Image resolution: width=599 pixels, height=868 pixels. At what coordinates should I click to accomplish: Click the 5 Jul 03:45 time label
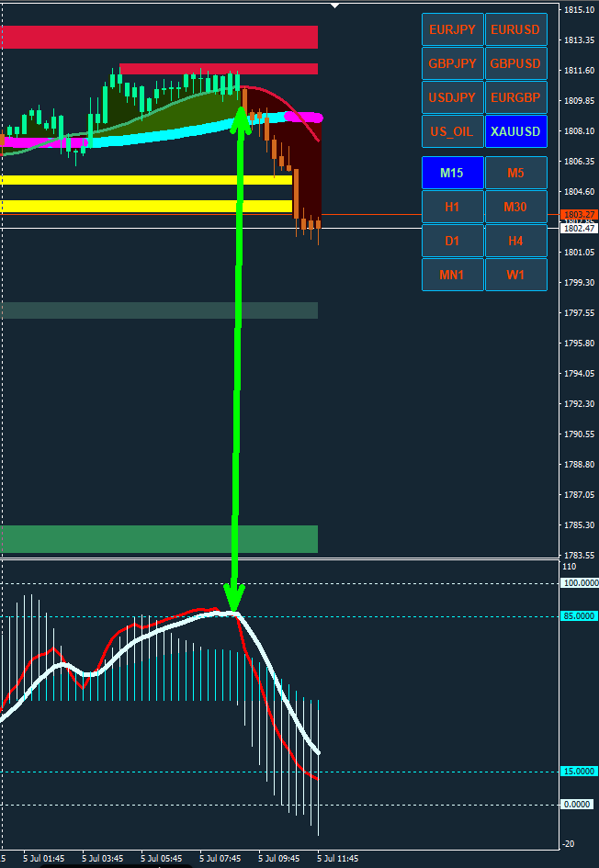click(103, 859)
